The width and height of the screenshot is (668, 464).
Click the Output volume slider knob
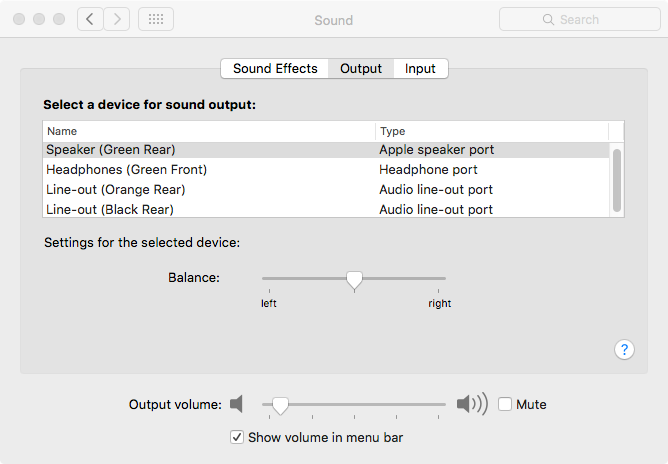pos(281,404)
